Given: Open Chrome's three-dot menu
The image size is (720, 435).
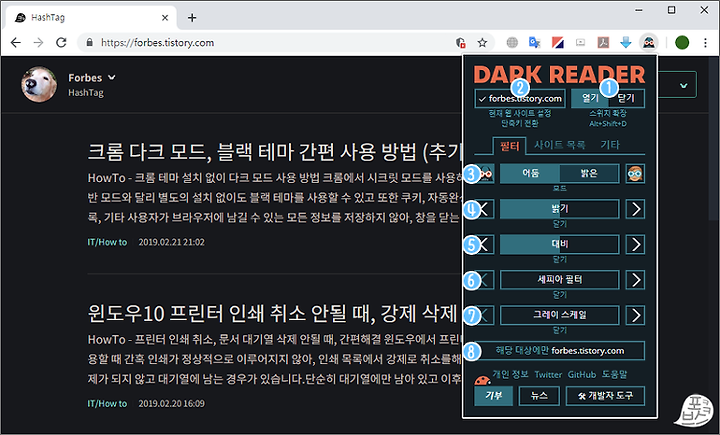Looking at the screenshot, I should [x=705, y=43].
